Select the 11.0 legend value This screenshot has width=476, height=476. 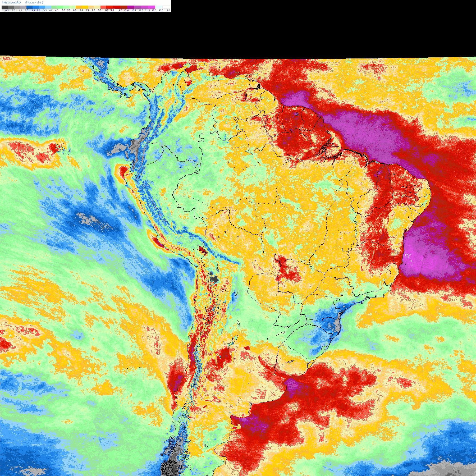click(141, 10)
